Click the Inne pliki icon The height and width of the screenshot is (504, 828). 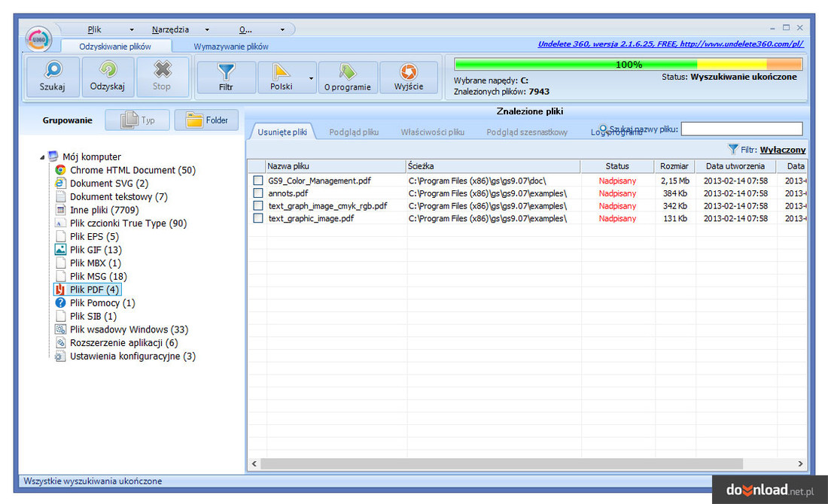click(61, 210)
